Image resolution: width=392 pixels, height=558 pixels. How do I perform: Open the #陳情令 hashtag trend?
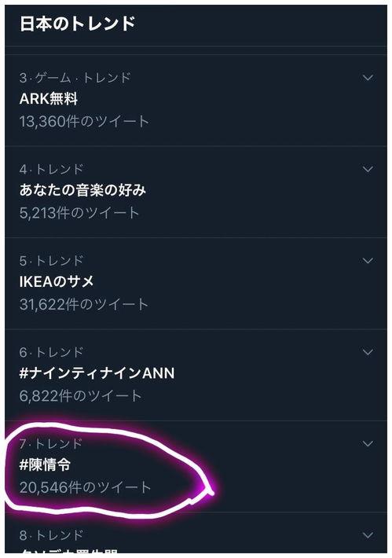(x=45, y=464)
